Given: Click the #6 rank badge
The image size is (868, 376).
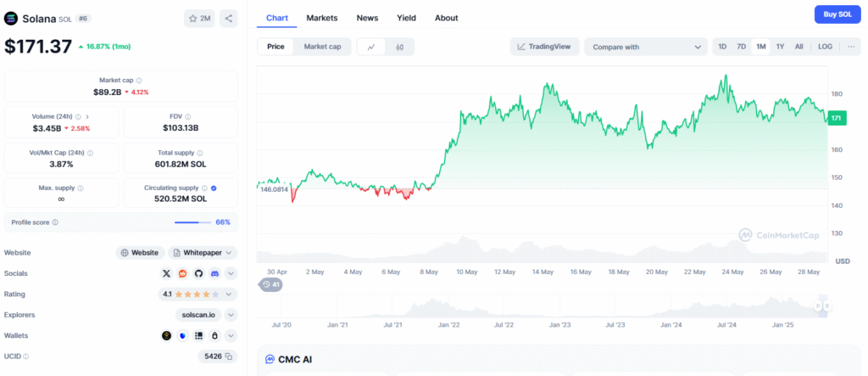Looking at the screenshot, I should [x=83, y=19].
